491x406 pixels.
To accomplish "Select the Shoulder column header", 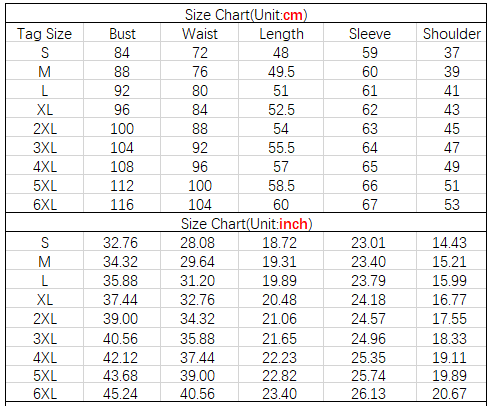I will (451, 34).
